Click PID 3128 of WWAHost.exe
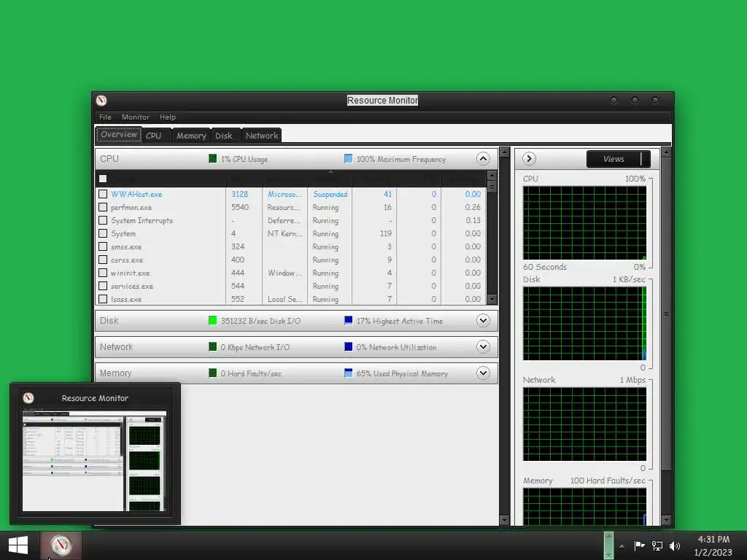This screenshot has height=560, width=747. click(x=239, y=194)
